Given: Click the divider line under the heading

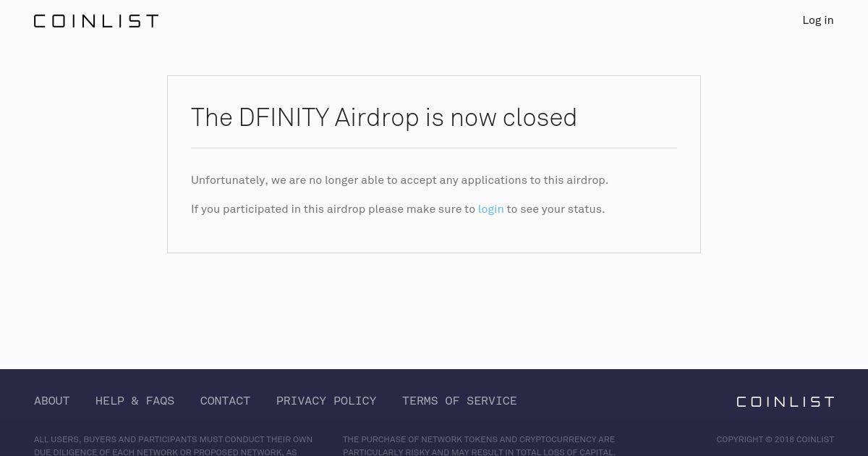Looking at the screenshot, I should pos(434,148).
